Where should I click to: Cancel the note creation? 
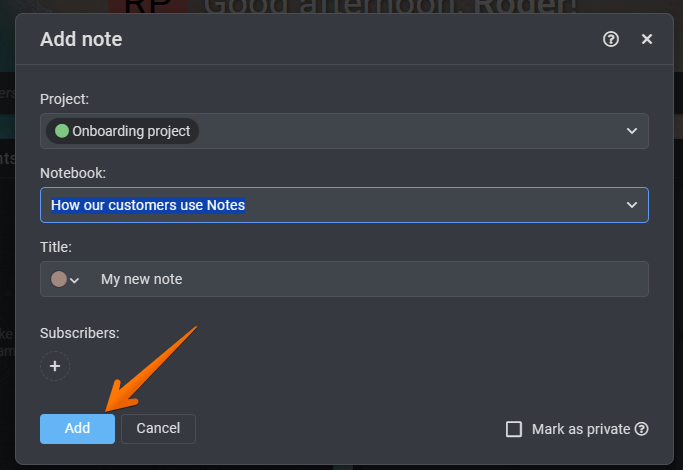158,428
